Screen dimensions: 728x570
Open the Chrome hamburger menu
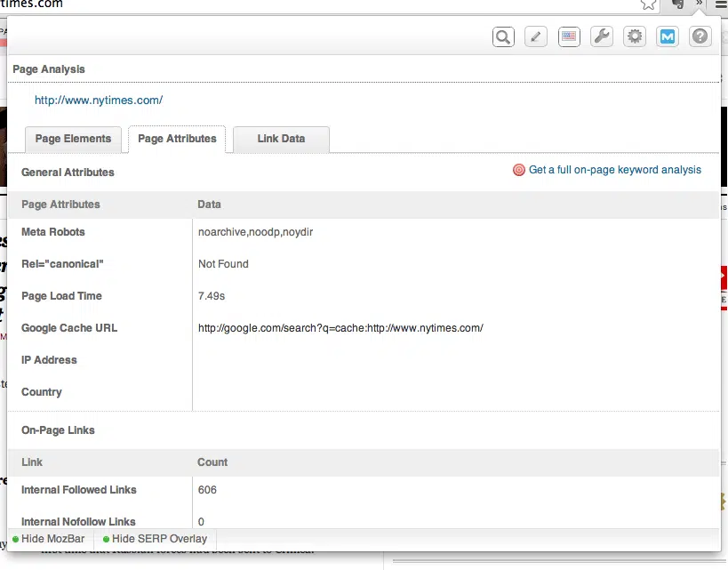point(718,4)
